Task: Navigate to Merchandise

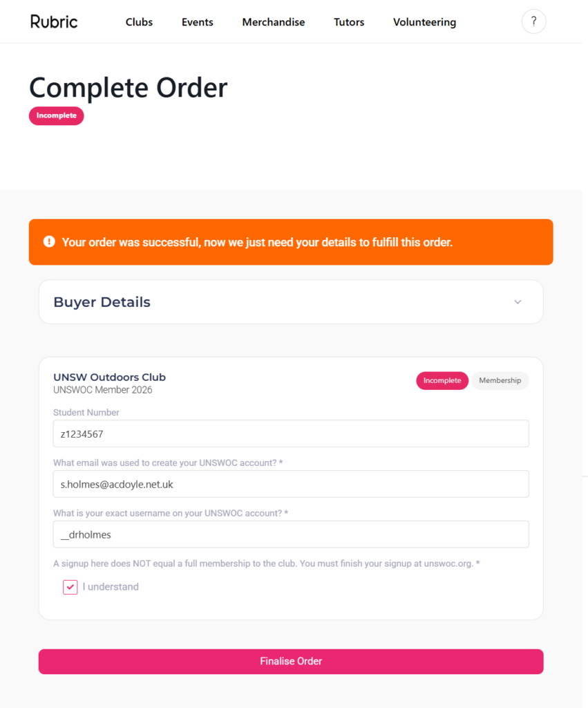Action: click(273, 22)
